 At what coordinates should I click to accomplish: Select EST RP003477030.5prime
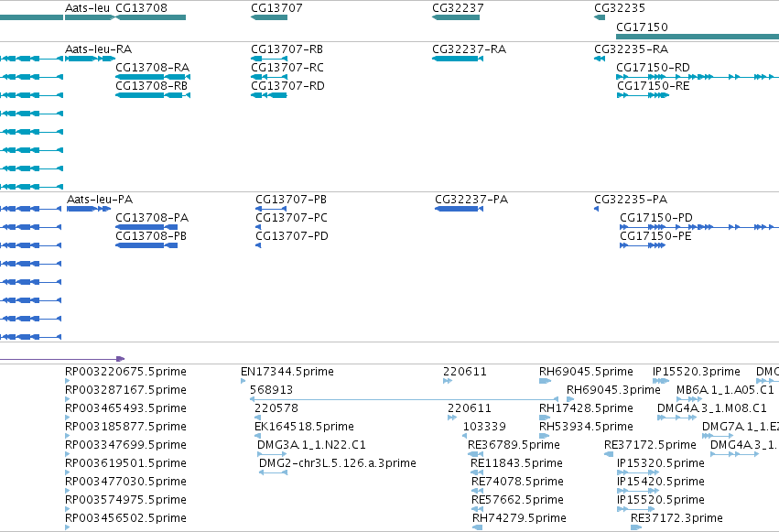pyautogui.click(x=68, y=492)
